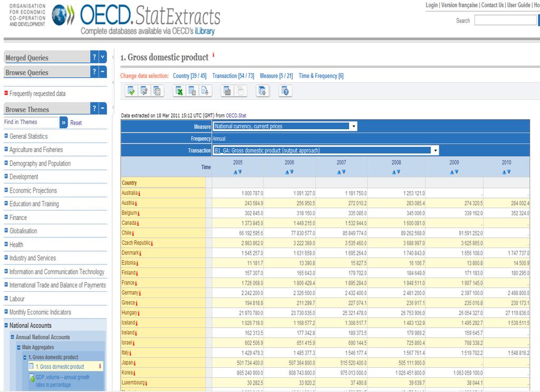Expand the Labour theme
This screenshot has width=540, height=392.
point(6,298)
